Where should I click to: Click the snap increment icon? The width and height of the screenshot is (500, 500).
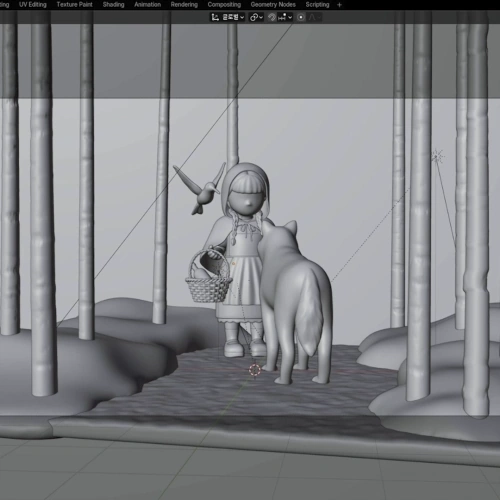click(283, 17)
